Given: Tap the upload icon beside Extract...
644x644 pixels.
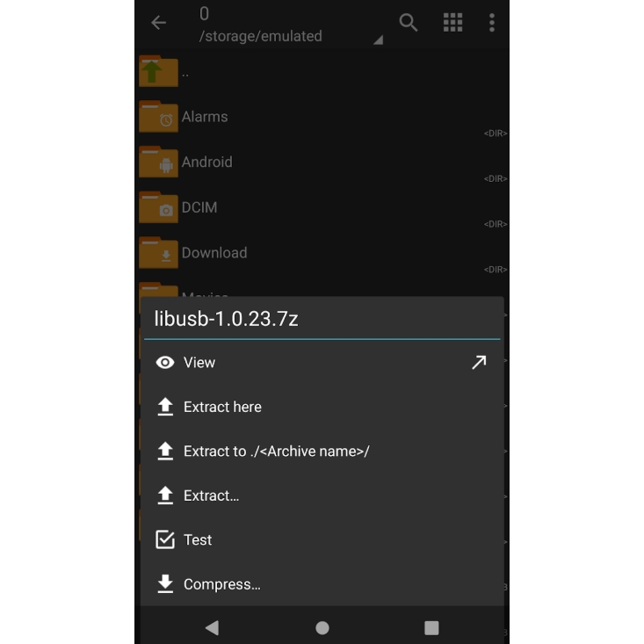Looking at the screenshot, I should pyautogui.click(x=165, y=496).
